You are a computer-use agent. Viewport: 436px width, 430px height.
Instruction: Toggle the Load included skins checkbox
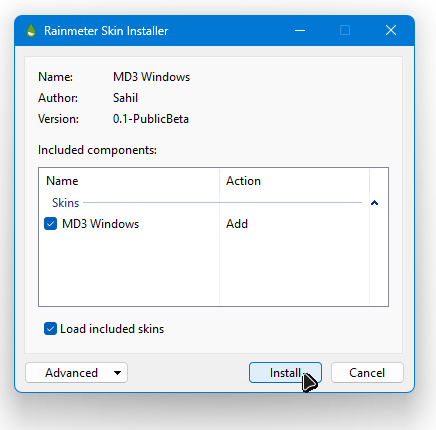[x=50, y=329]
